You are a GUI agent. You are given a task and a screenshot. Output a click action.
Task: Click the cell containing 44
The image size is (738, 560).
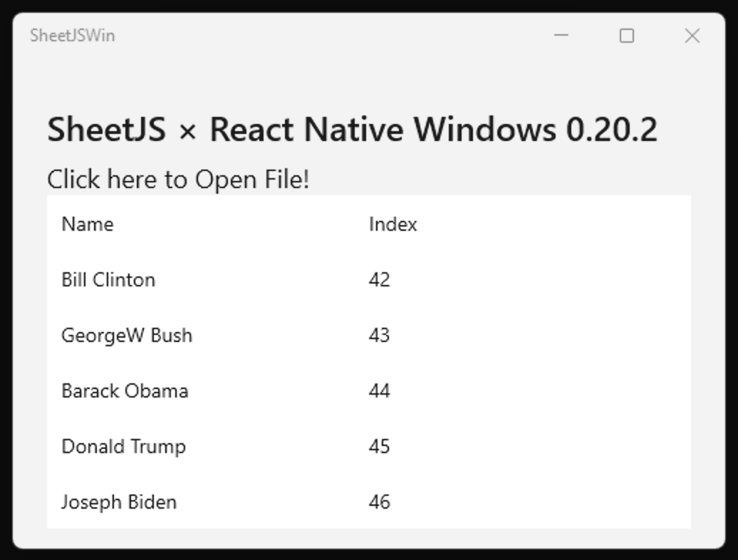tap(379, 391)
